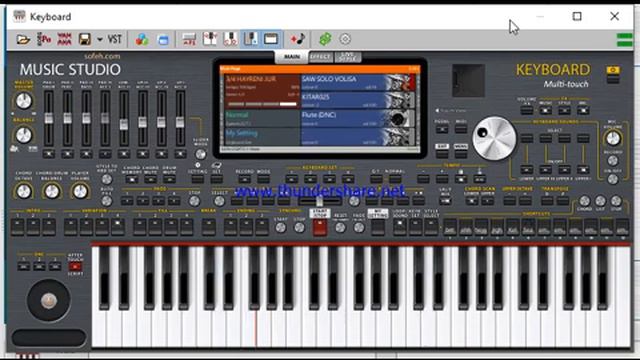
Task: Click the Chord/Drum Balance knob
Action: 52,191
